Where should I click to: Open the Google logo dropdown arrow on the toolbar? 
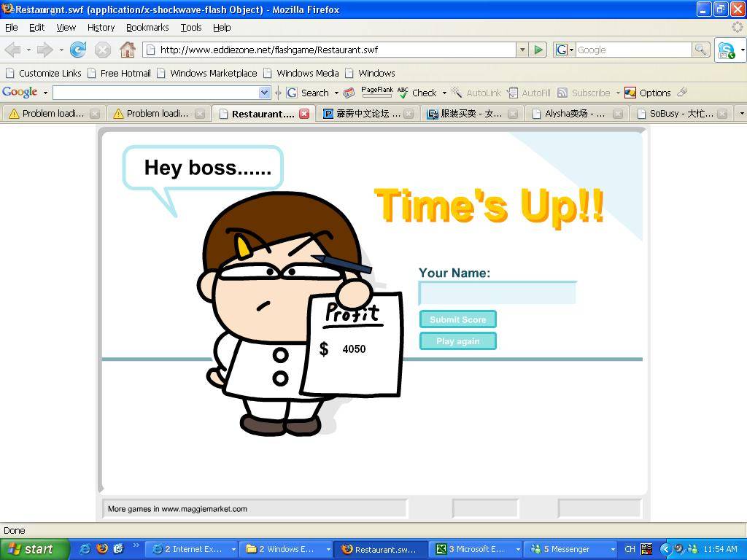[45, 93]
